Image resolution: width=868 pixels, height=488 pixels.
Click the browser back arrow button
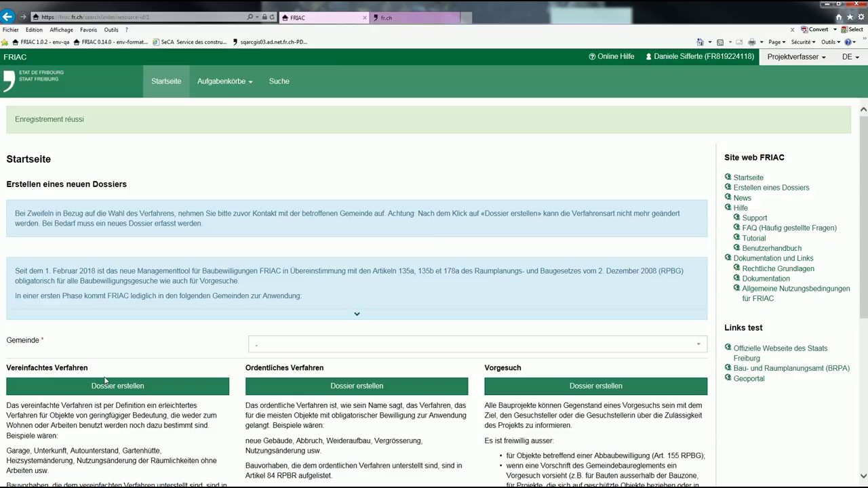(x=7, y=17)
